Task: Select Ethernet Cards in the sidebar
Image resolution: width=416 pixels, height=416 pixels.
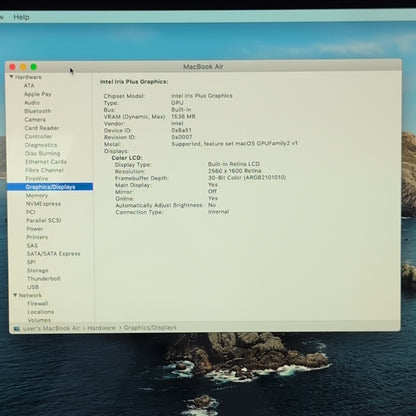Action: pos(46,162)
